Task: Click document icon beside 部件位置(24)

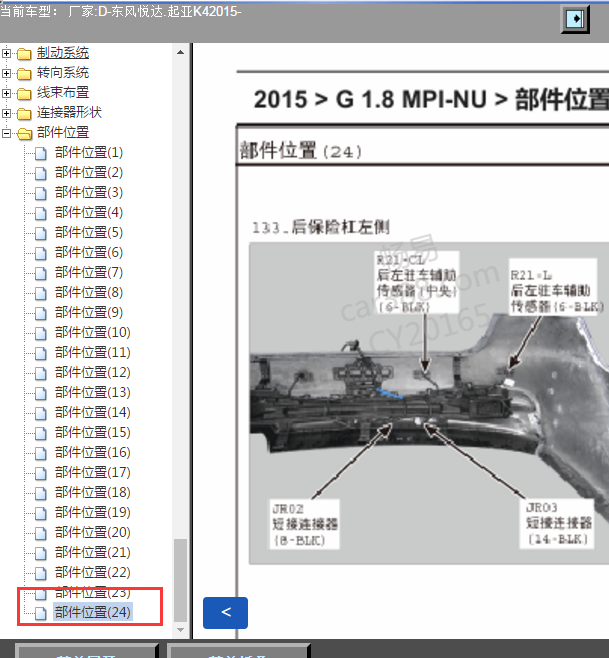Action: 41,614
